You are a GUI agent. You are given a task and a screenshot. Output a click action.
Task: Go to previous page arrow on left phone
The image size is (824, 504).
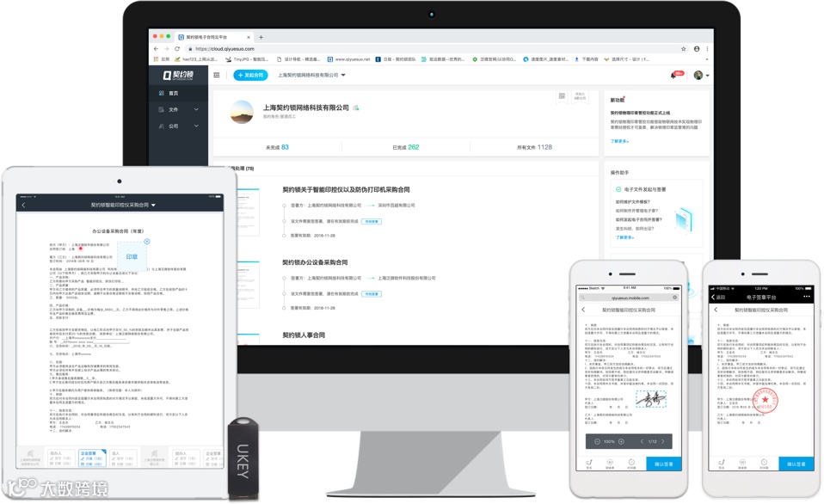pyautogui.click(x=642, y=441)
